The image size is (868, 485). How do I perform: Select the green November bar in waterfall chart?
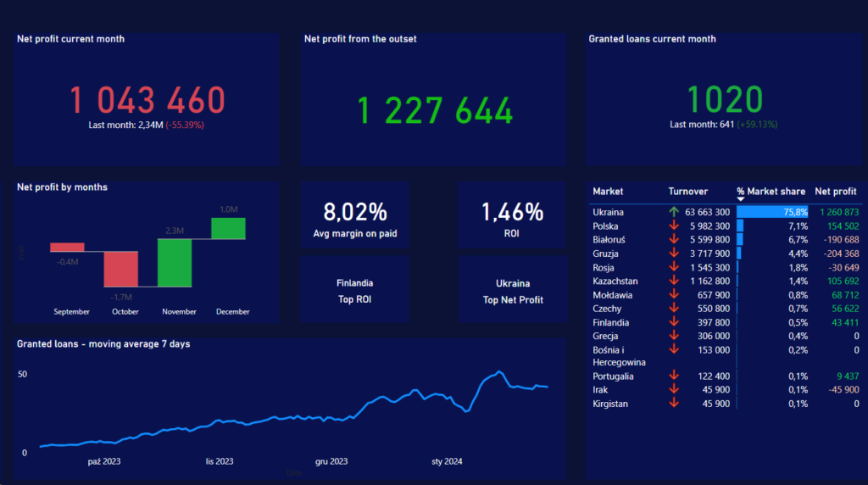(175, 262)
